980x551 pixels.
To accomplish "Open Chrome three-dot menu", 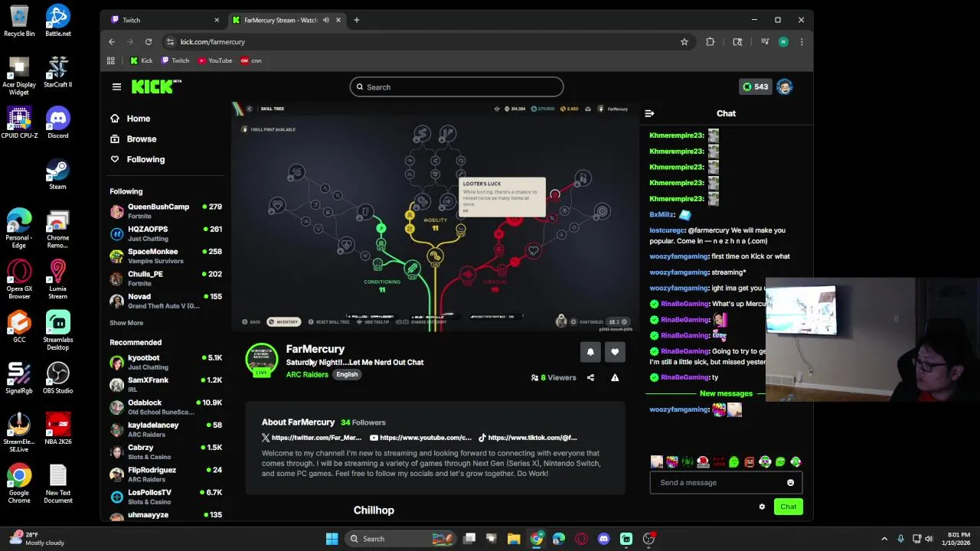I will [x=802, y=42].
